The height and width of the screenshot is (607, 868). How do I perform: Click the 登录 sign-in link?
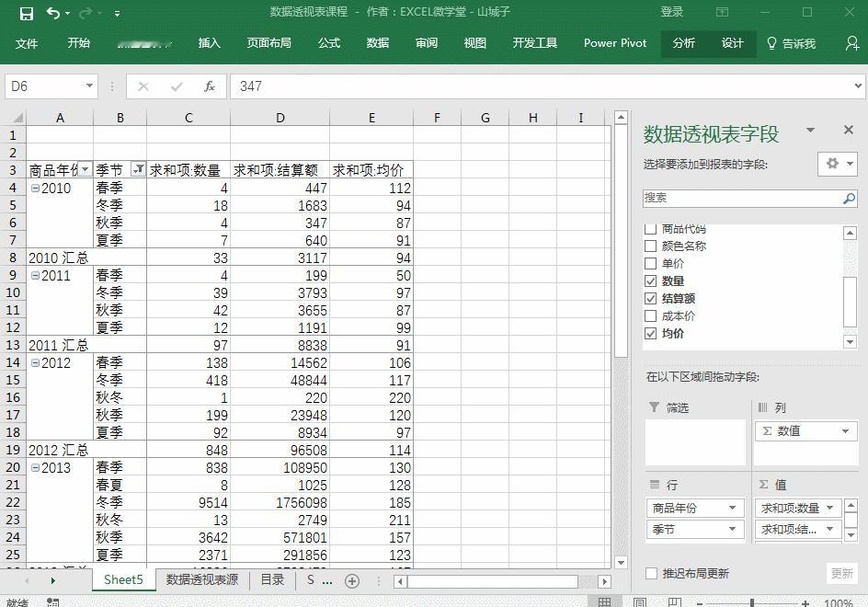point(671,12)
